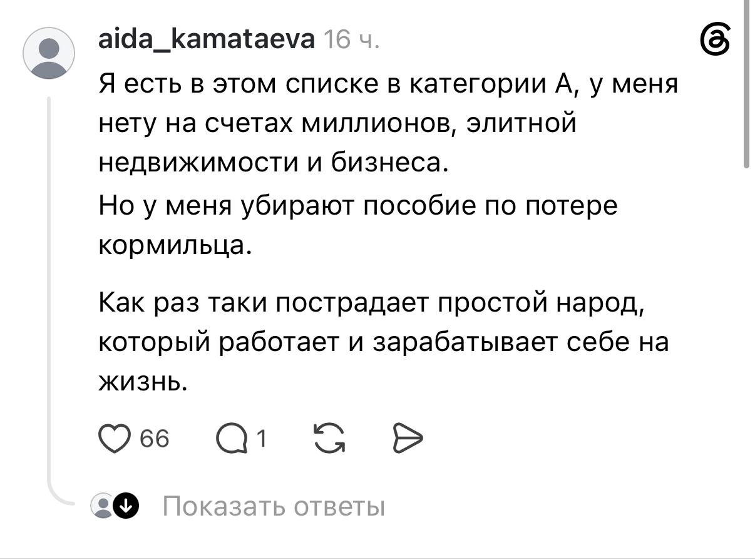Screen dimensions: 755x560
Task: Tap the black down-arrow circle icon
Action: coord(125,506)
